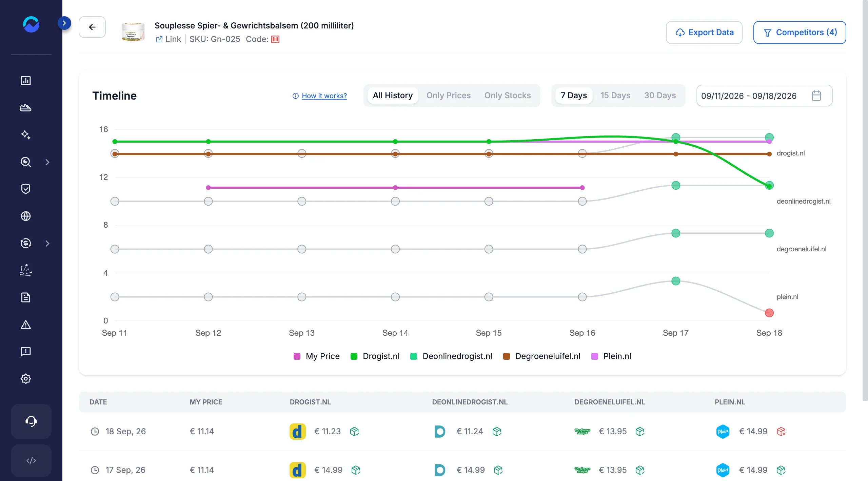The height and width of the screenshot is (481, 868).
Task: Click Drogist.nl stock icon in 18 Sep row
Action: point(355,432)
